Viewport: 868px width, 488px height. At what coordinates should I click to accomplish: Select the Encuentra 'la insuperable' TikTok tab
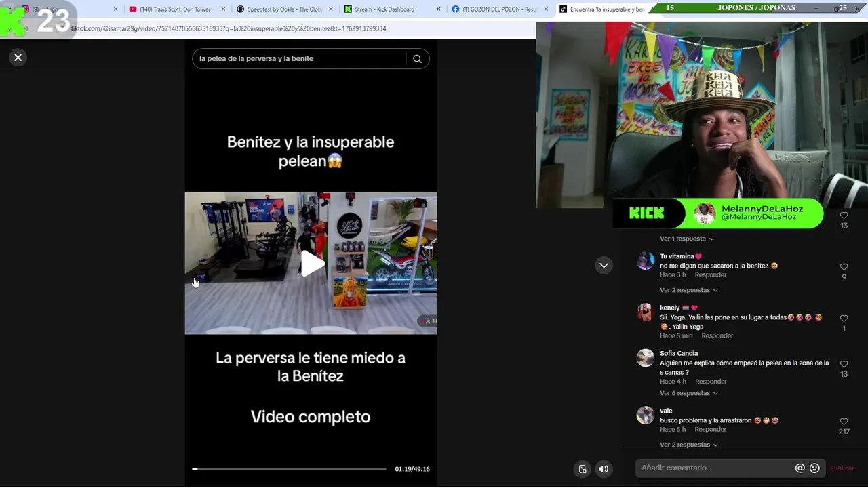pyautogui.click(x=607, y=9)
